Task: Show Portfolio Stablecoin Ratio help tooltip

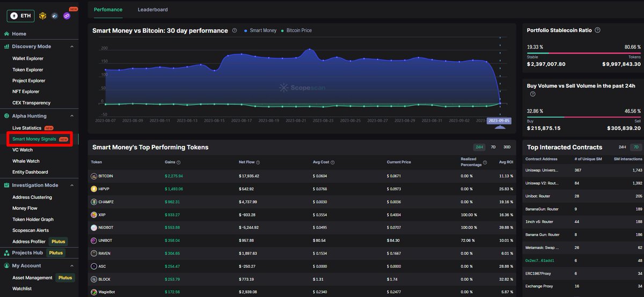Action: [x=598, y=31]
